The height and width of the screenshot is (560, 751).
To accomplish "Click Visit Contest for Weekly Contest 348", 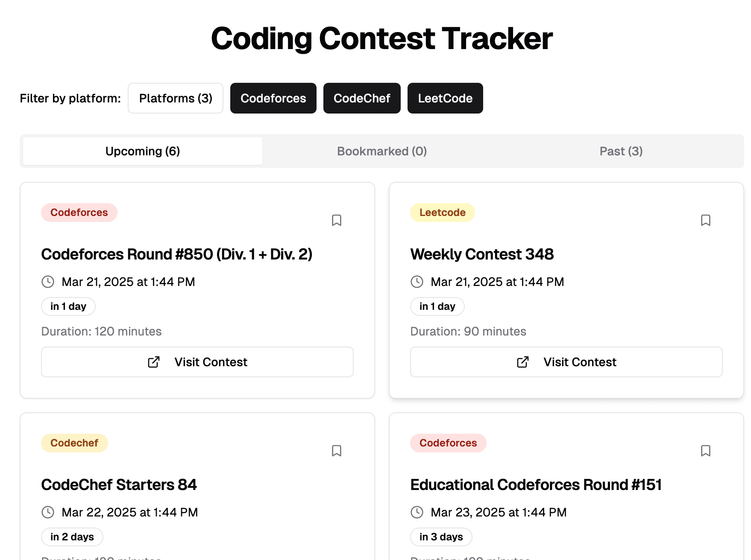I will pos(566,362).
